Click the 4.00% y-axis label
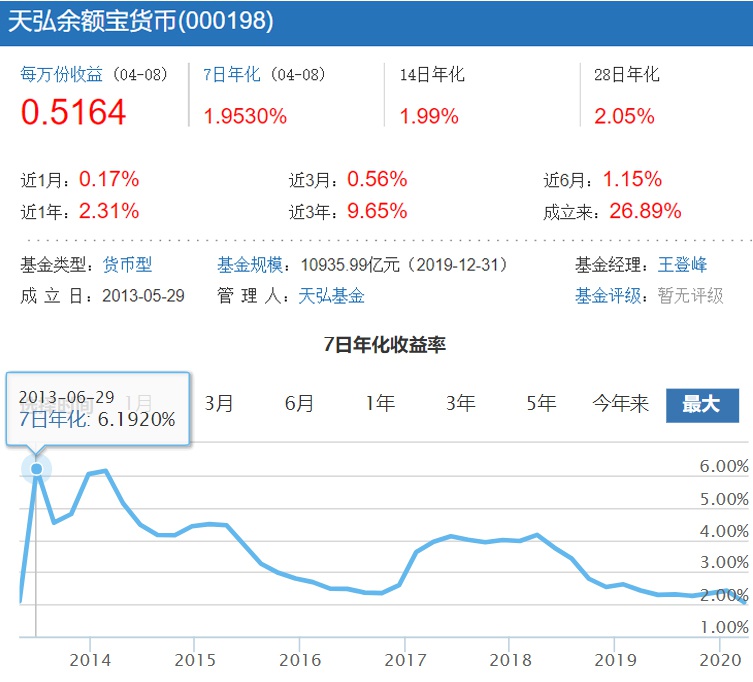The image size is (753, 682). pyautogui.click(x=724, y=532)
